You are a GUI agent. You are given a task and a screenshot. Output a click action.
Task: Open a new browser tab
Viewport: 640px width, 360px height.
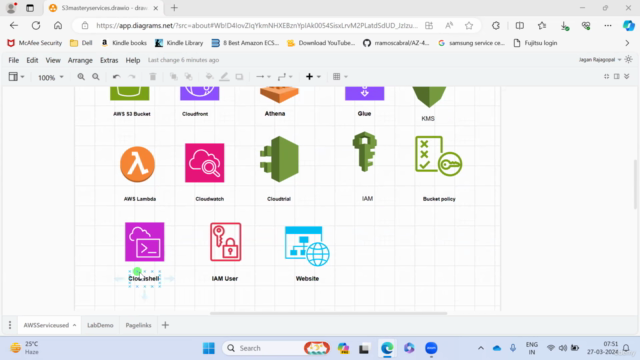coord(174,8)
